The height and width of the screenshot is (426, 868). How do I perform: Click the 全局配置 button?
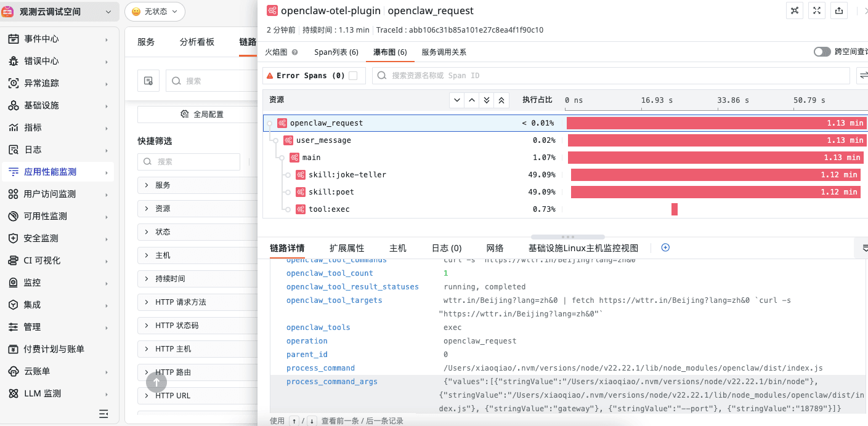click(x=201, y=115)
